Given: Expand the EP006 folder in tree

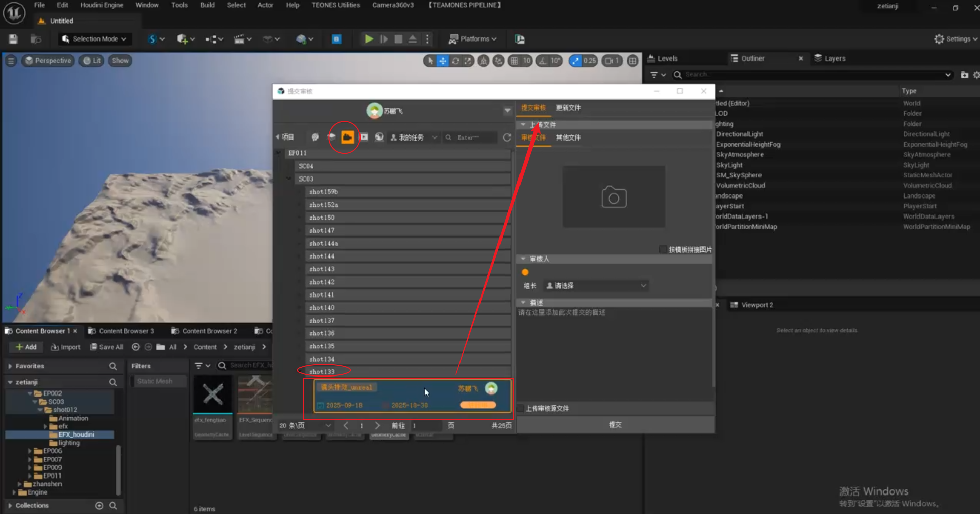Looking at the screenshot, I should (30, 451).
